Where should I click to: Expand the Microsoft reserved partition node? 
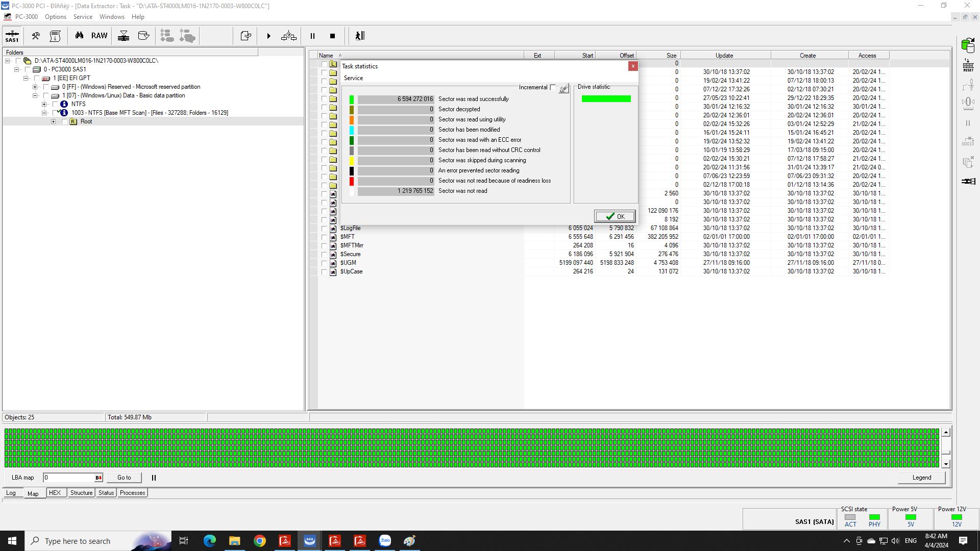coord(35,87)
